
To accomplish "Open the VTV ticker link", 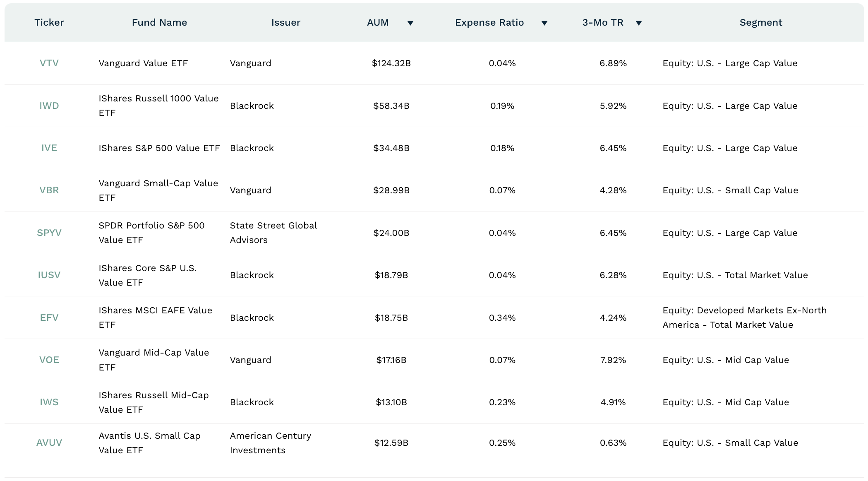I will pyautogui.click(x=49, y=63).
